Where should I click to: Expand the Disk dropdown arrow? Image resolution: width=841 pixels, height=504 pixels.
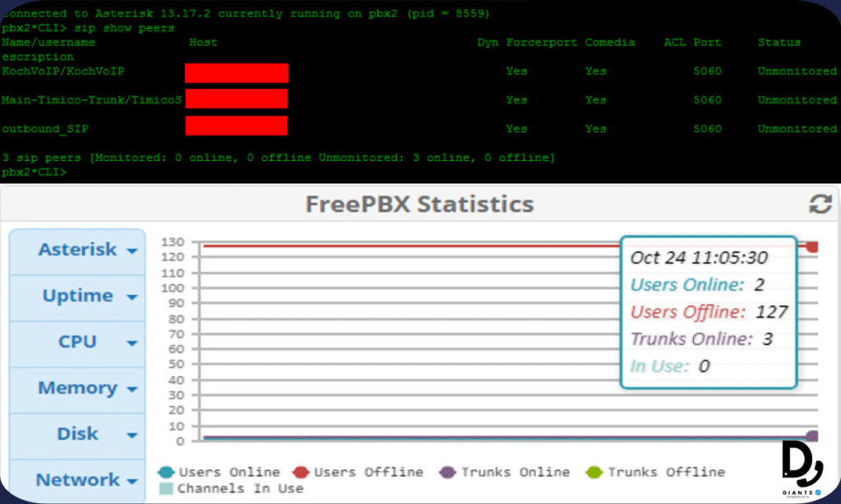point(132,435)
